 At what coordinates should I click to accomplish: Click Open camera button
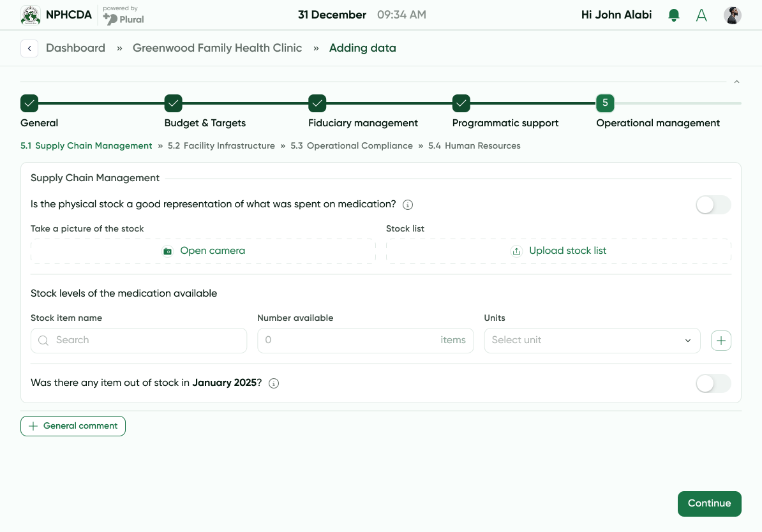click(203, 251)
